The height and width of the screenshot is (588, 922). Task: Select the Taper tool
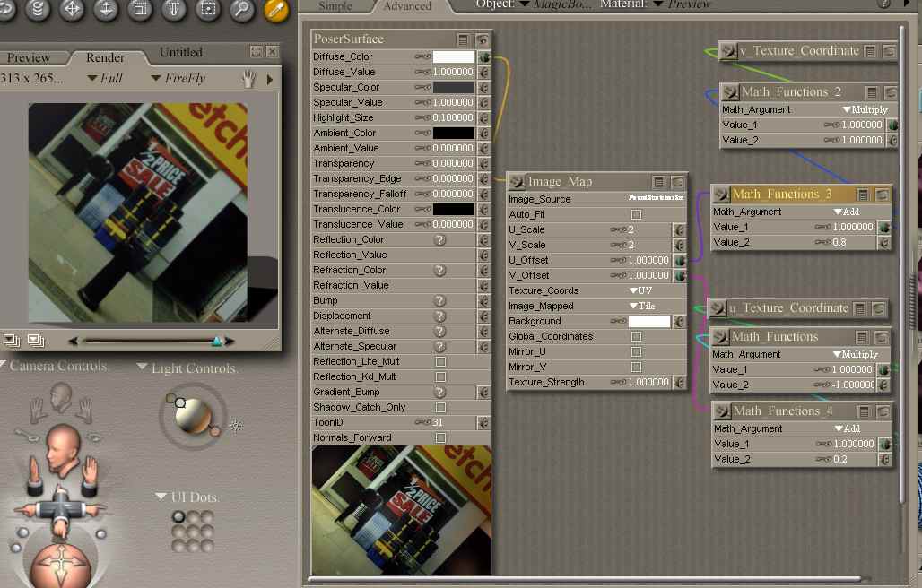[x=174, y=10]
